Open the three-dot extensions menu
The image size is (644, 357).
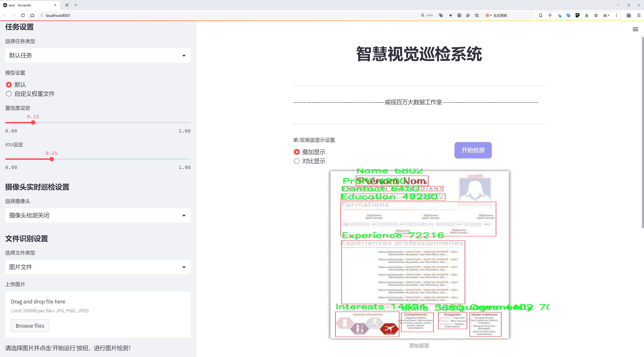tap(617, 15)
